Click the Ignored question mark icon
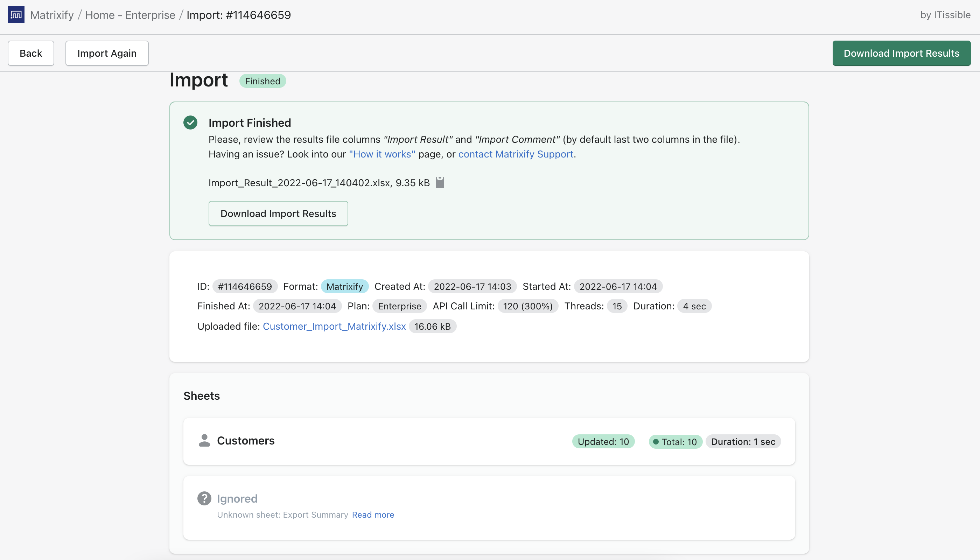This screenshot has width=980, height=560. point(204,498)
